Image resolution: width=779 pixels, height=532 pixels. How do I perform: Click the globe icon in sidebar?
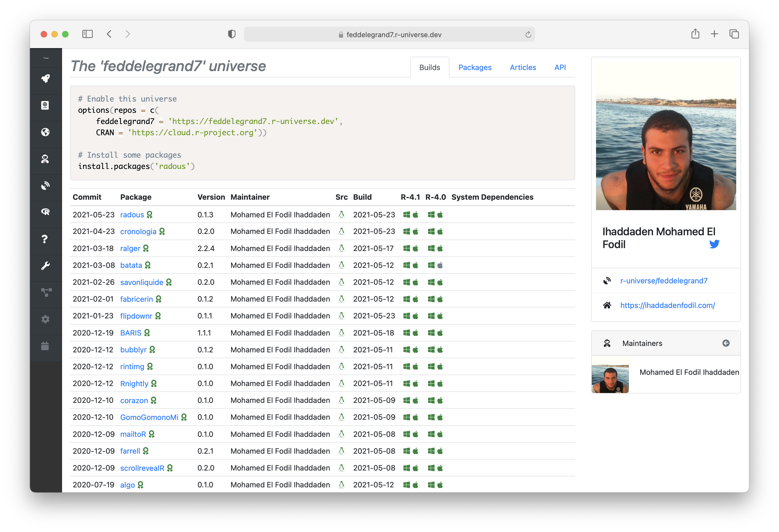(45, 132)
